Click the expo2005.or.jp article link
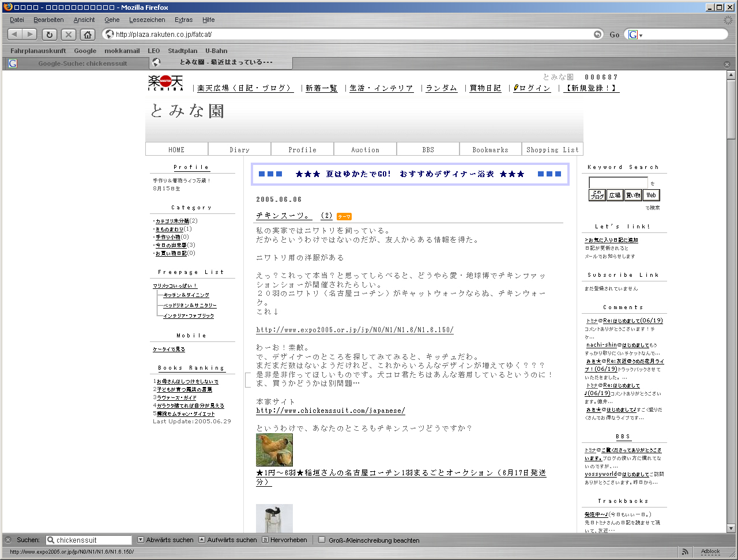 [355, 330]
